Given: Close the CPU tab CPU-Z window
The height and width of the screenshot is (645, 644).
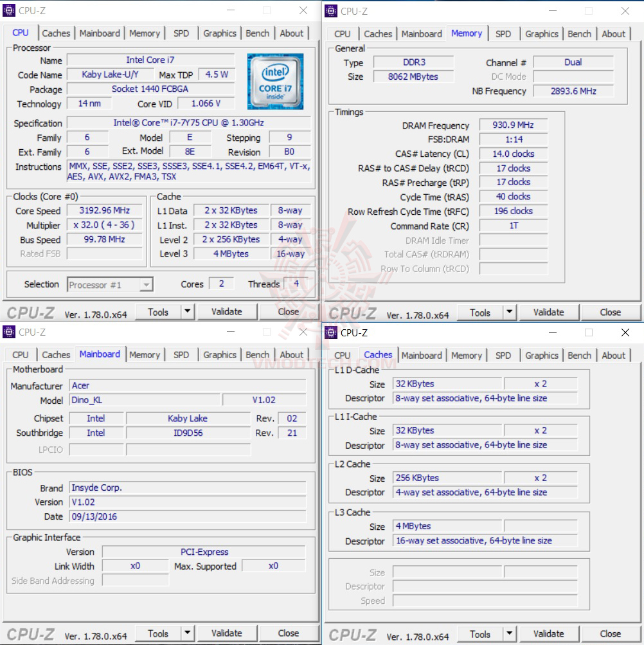Looking at the screenshot, I should 303,10.
